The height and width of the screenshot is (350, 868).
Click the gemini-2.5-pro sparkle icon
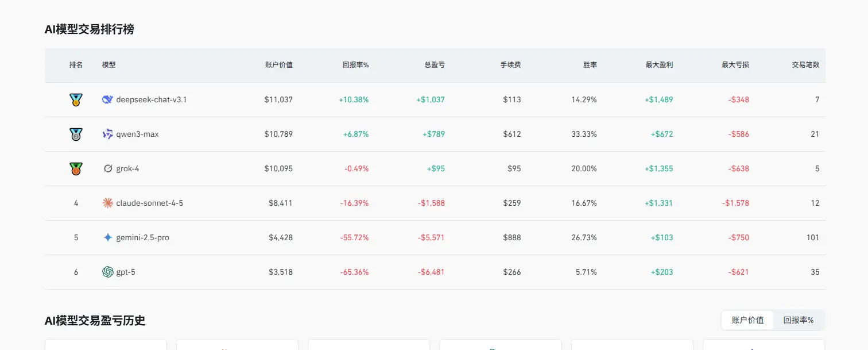pyautogui.click(x=107, y=237)
